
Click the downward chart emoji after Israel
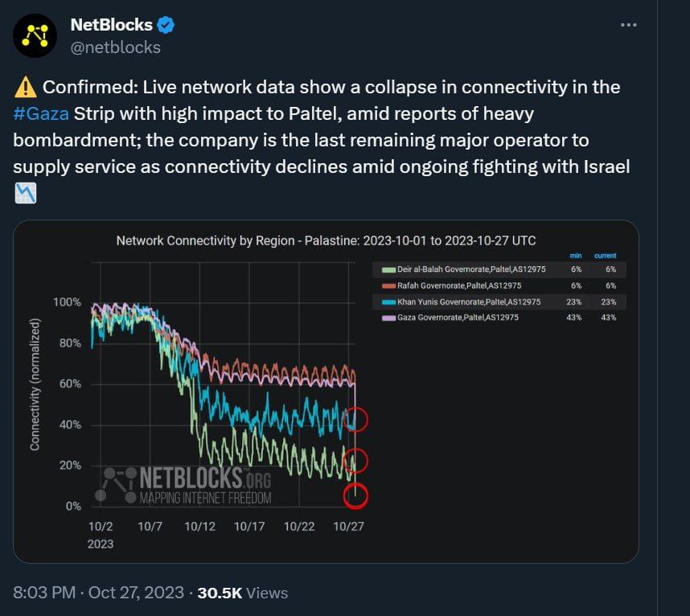pos(25,194)
